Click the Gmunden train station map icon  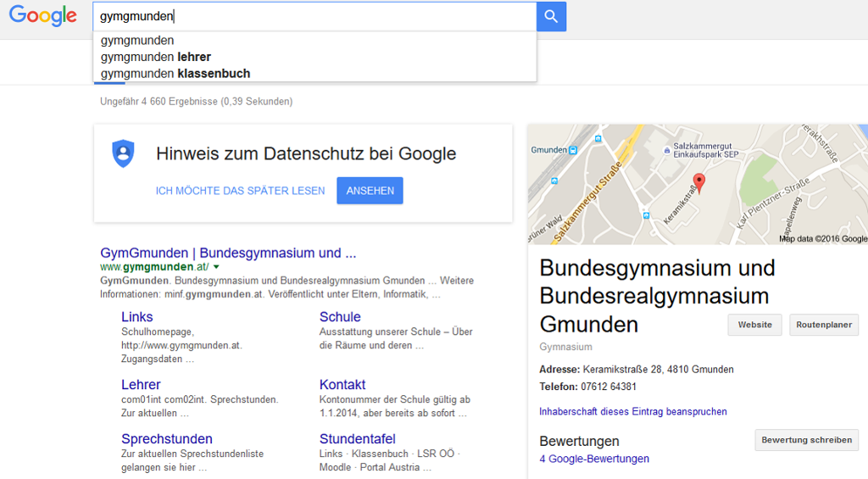coord(573,150)
